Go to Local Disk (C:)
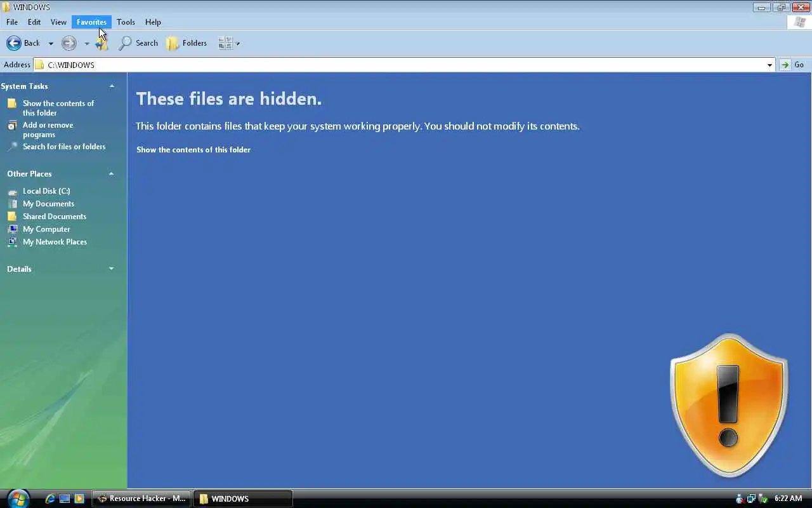The height and width of the screenshot is (508, 812). point(46,191)
